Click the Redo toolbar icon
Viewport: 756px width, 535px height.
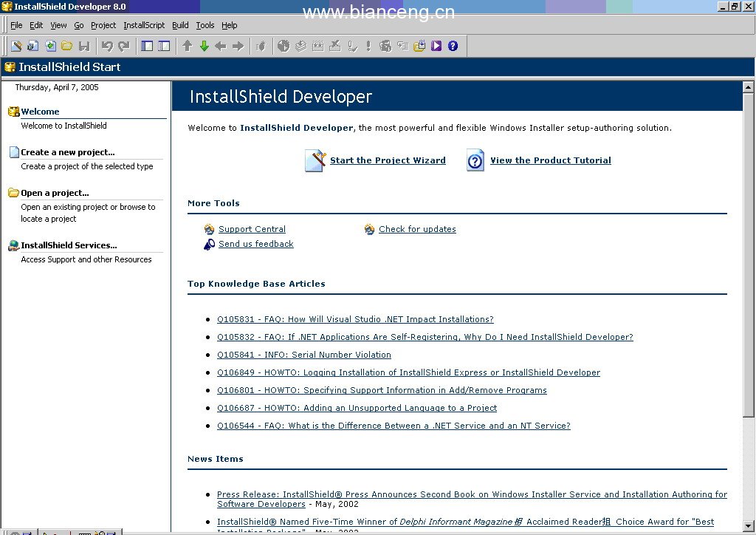(x=124, y=46)
